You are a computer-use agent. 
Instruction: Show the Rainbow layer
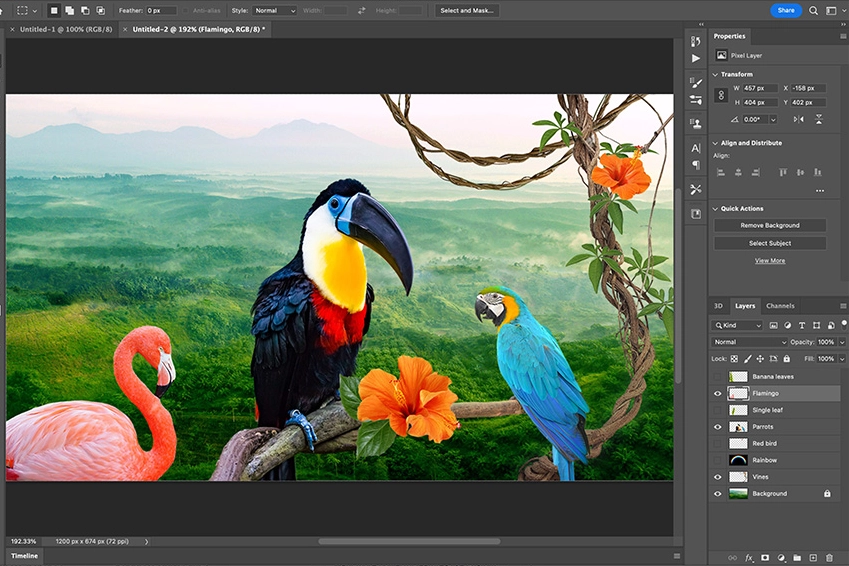click(x=717, y=460)
